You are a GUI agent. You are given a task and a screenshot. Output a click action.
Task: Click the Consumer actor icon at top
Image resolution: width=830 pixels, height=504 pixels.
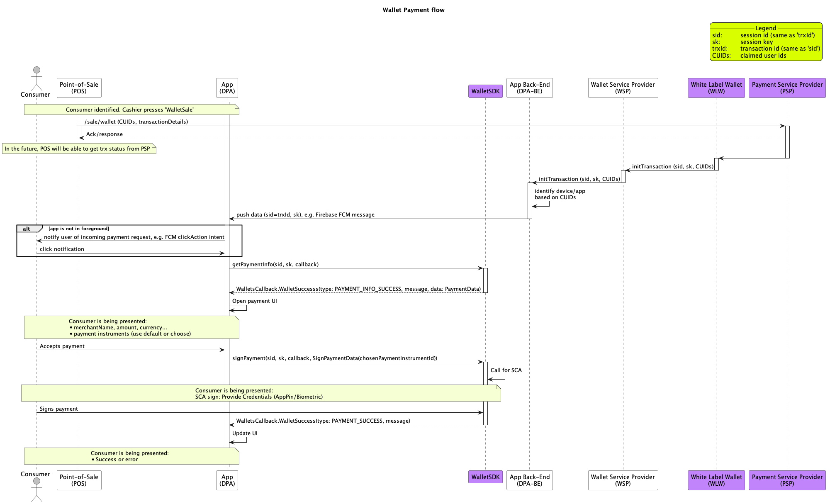click(37, 78)
